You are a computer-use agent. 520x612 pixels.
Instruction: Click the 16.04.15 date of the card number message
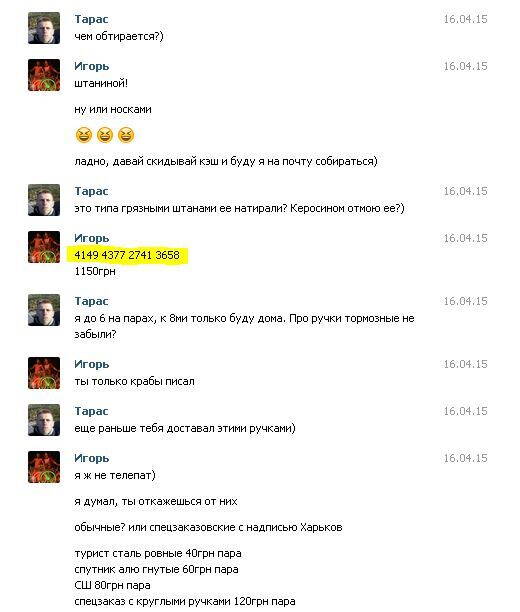pos(465,238)
